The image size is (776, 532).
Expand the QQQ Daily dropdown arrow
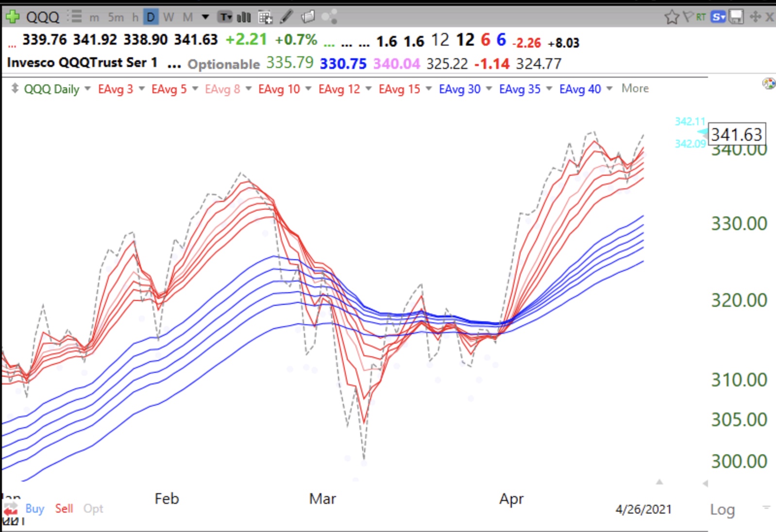click(87, 88)
